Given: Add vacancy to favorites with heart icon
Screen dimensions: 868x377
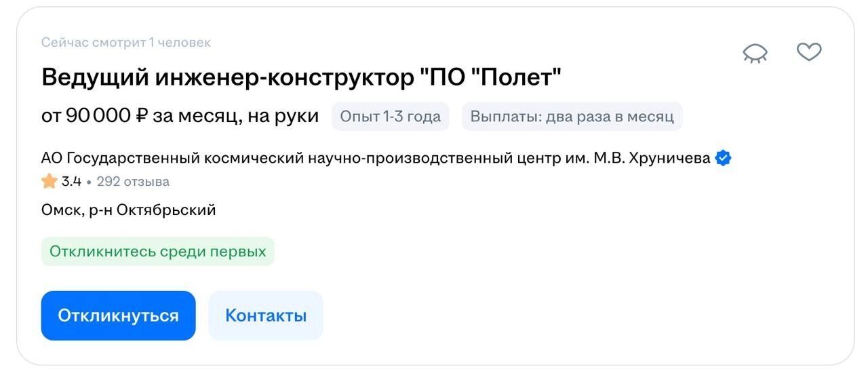Looking at the screenshot, I should [808, 52].
